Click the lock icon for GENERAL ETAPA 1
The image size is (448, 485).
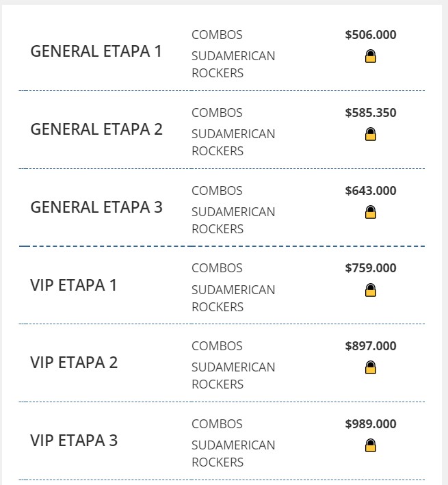(371, 56)
